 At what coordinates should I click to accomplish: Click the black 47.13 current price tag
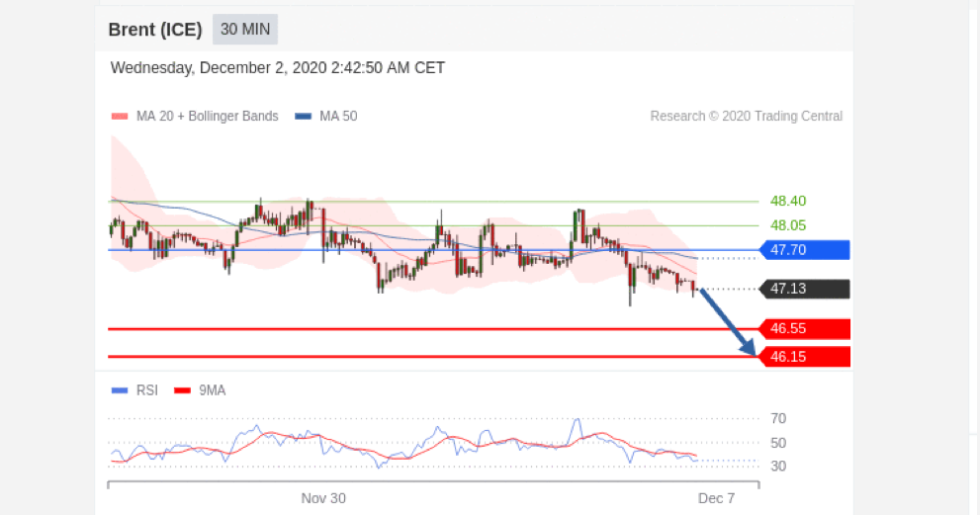805,289
